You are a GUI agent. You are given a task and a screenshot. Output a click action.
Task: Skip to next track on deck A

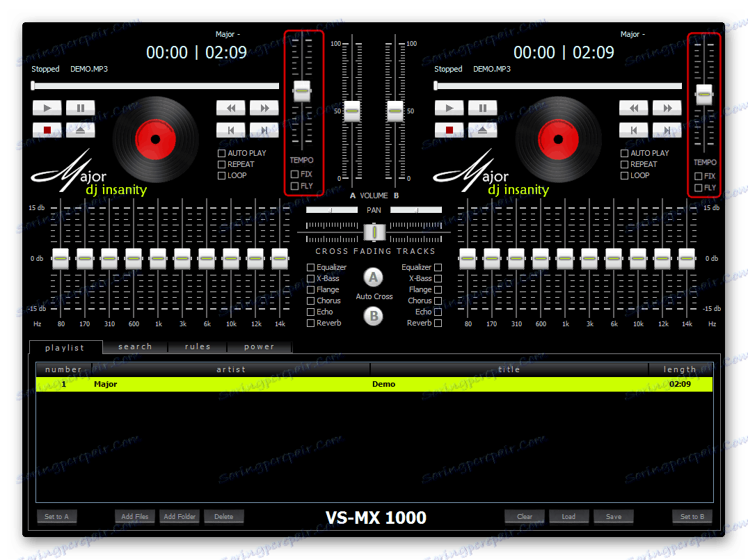coord(264,130)
